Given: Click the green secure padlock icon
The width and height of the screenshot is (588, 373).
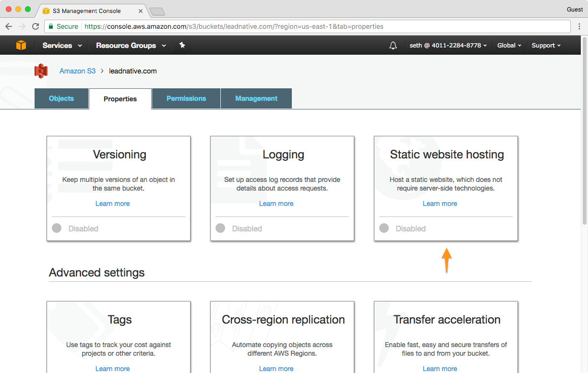Looking at the screenshot, I should [50, 26].
